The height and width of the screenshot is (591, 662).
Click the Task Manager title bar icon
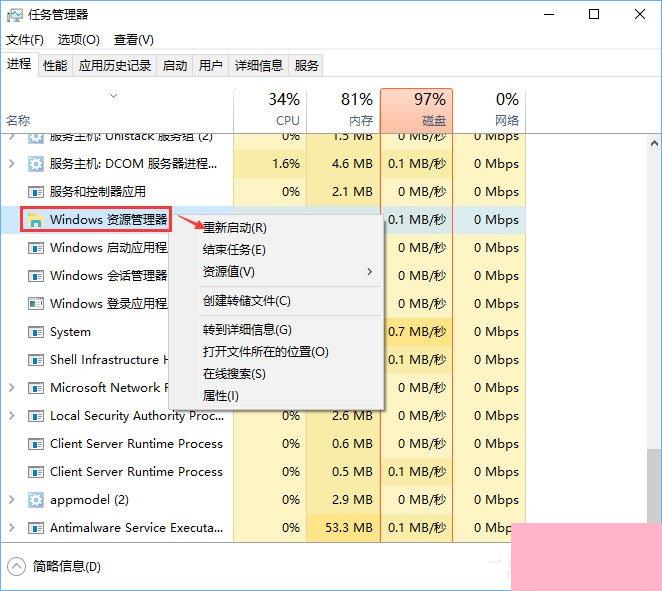[x=14, y=15]
